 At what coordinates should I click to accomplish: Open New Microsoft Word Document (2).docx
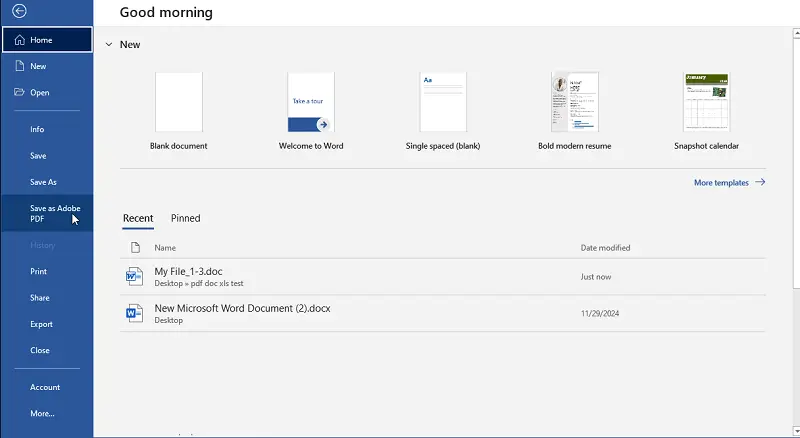tap(443, 313)
